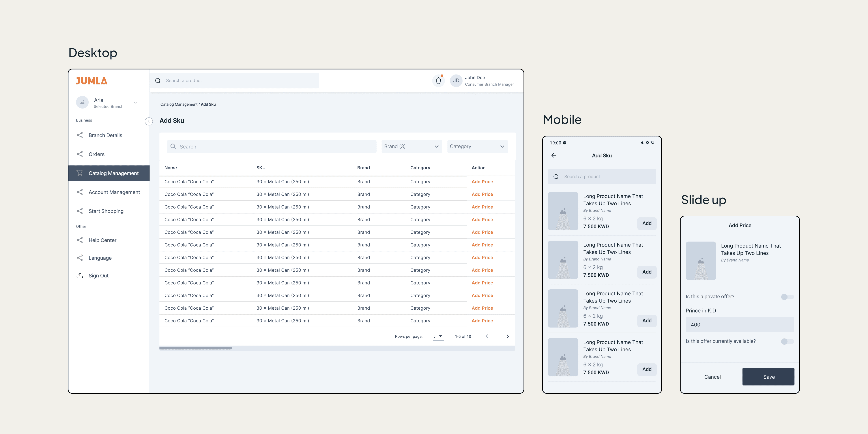Open the Brand (3) filter dropdown

pos(412,147)
